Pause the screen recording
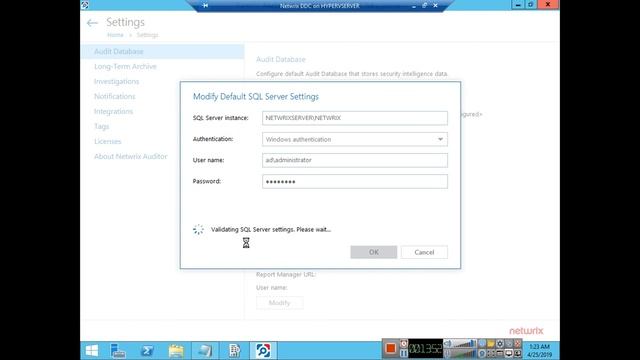This screenshot has width=640, height=360. (404, 353)
